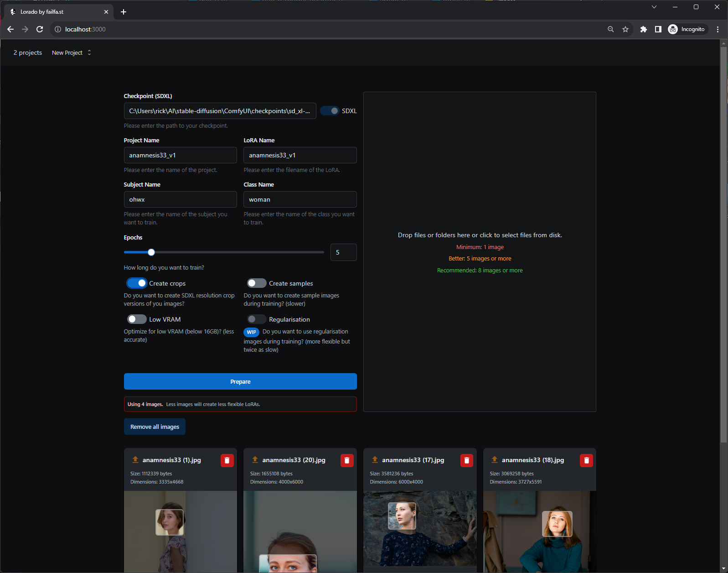Image resolution: width=728 pixels, height=573 pixels.
Task: Click the WIP badge under Regularisation
Action: 252,332
